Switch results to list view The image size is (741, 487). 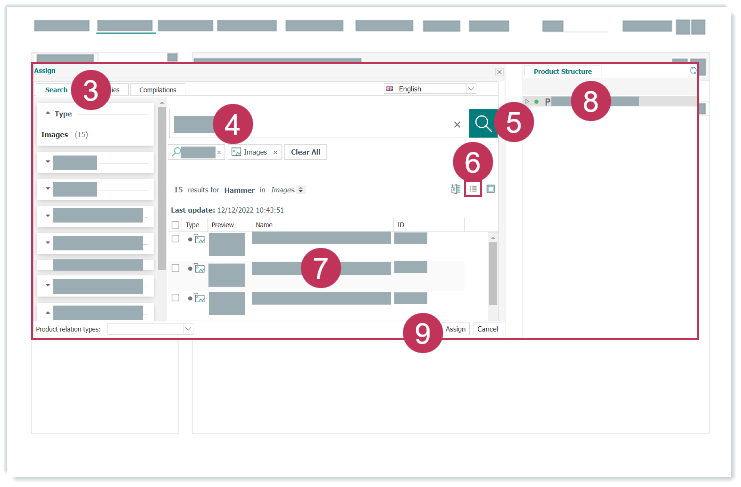(x=474, y=188)
